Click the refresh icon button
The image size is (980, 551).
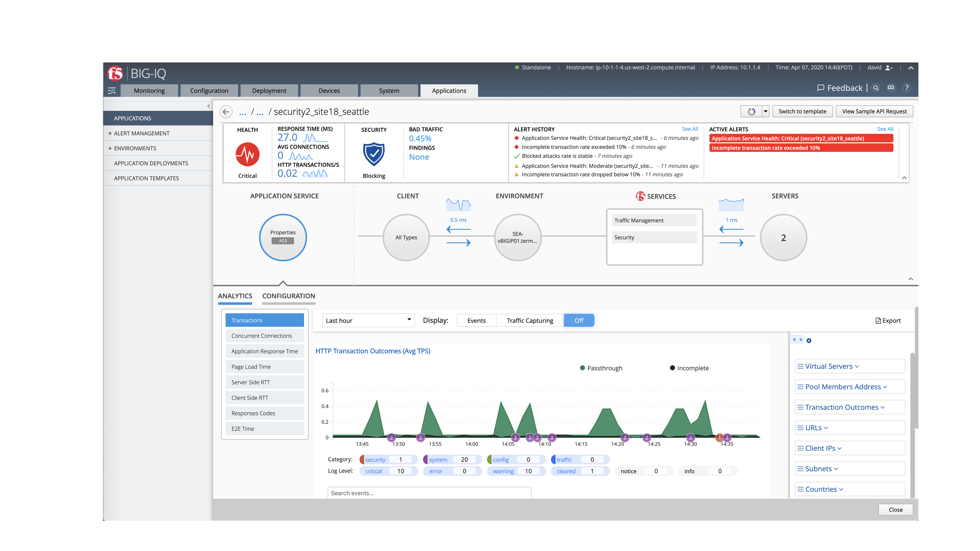click(x=751, y=111)
